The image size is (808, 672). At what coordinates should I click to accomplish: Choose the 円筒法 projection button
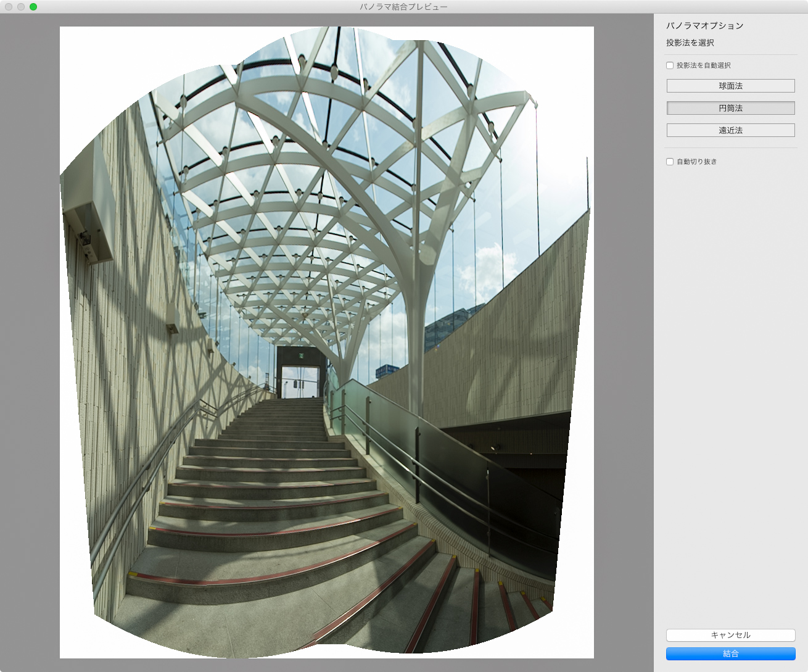click(730, 108)
